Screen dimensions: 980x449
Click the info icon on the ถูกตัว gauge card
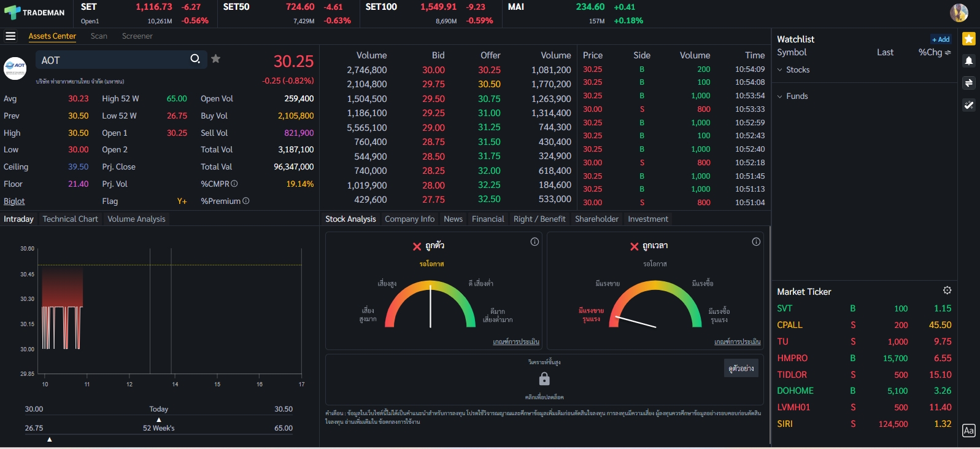(534, 242)
